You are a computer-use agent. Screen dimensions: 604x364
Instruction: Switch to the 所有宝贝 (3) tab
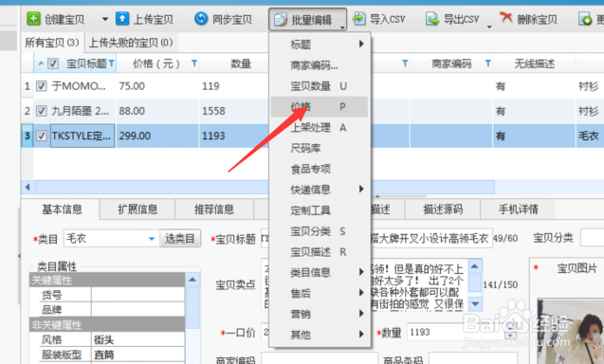tap(52, 43)
